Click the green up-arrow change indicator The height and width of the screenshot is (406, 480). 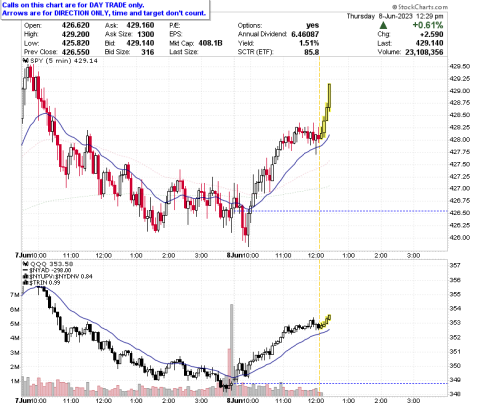pos(384,25)
